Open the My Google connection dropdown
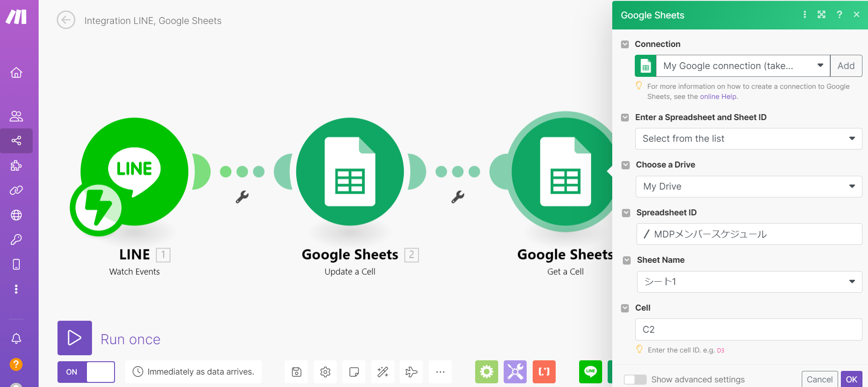 point(743,66)
